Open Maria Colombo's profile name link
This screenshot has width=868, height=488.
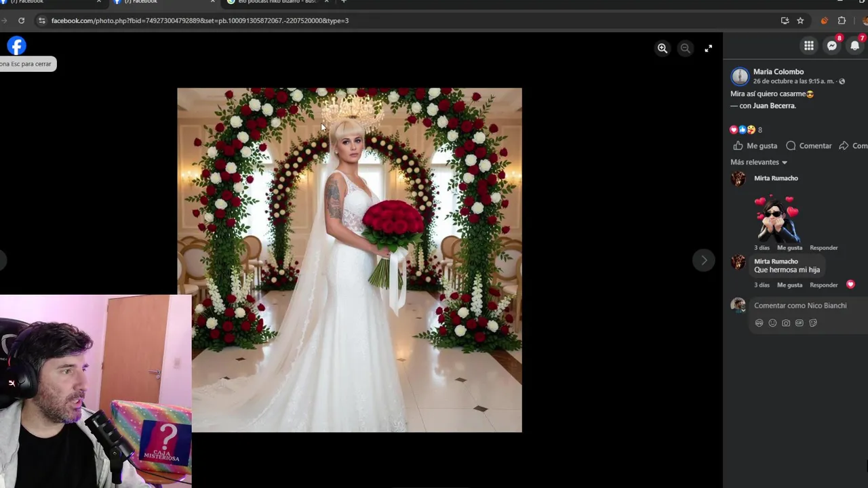pos(778,72)
